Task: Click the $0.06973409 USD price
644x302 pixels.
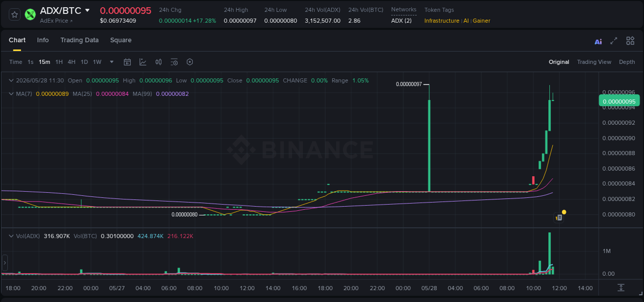Action: (118, 21)
